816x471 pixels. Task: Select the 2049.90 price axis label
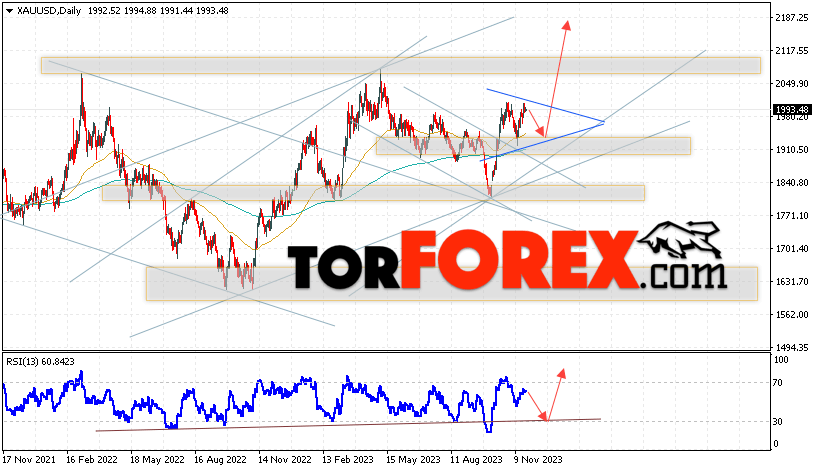click(792, 84)
